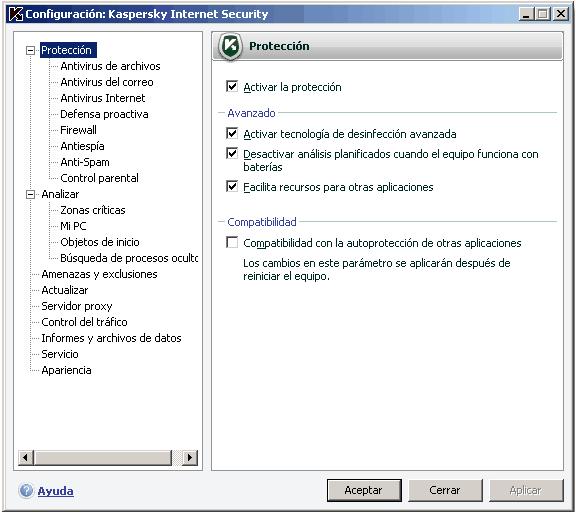Select Servidor proxy in settings tree
Screen dimensions: 576x512
[x=77, y=306]
